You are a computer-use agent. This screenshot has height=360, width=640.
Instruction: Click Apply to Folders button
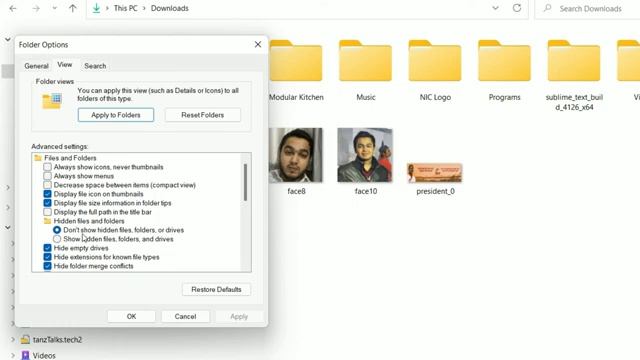116,115
